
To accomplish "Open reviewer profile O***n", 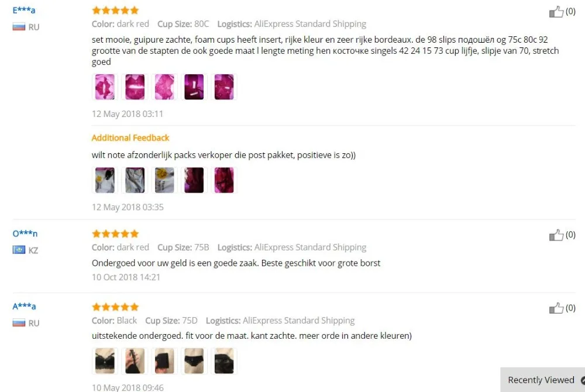I will [x=25, y=233].
